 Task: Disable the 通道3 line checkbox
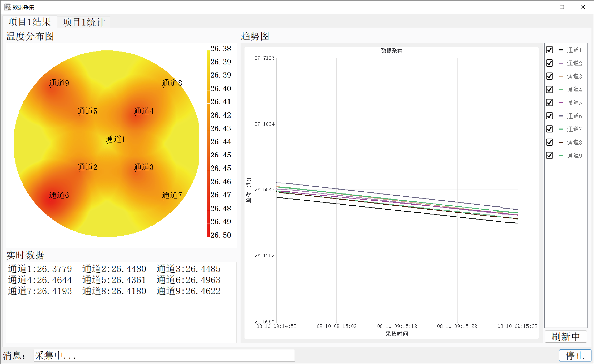(x=549, y=76)
